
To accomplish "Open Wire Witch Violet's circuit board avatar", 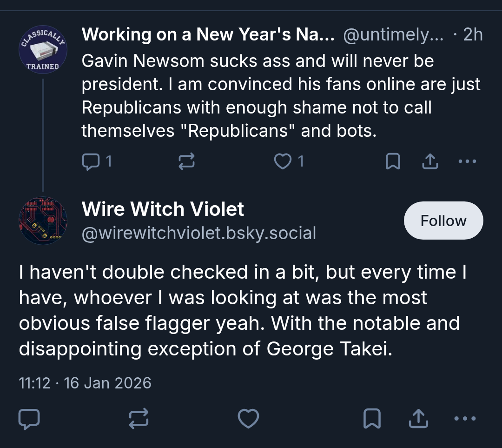I will point(43,221).
